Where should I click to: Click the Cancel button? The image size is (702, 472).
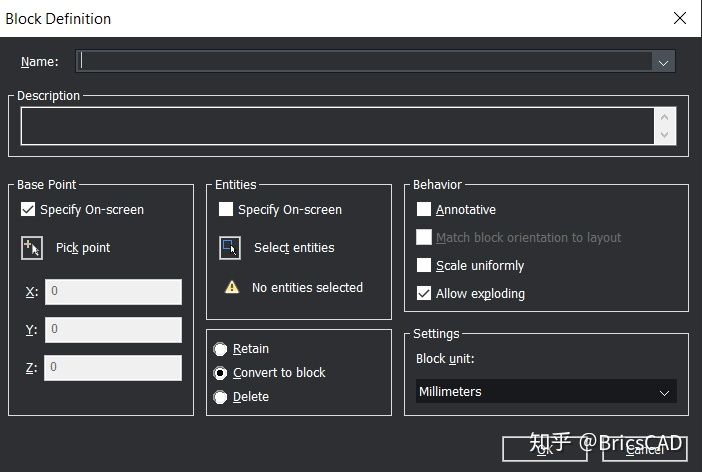click(x=645, y=449)
